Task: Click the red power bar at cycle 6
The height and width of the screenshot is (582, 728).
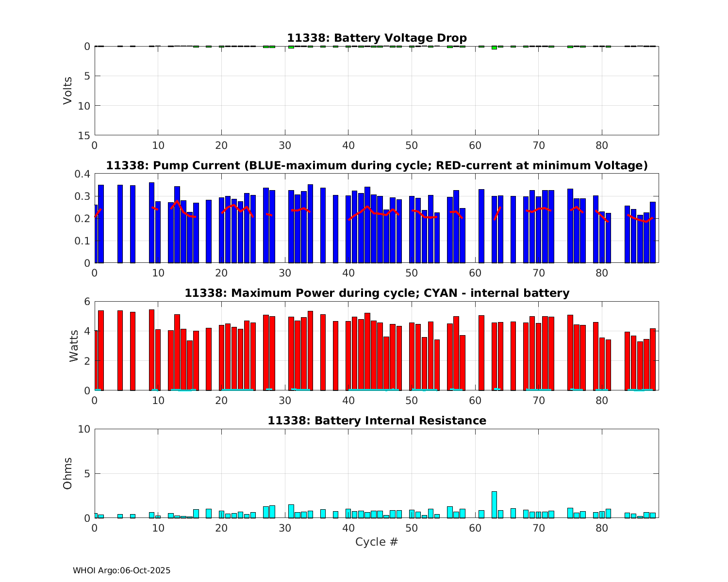Action: point(132,351)
